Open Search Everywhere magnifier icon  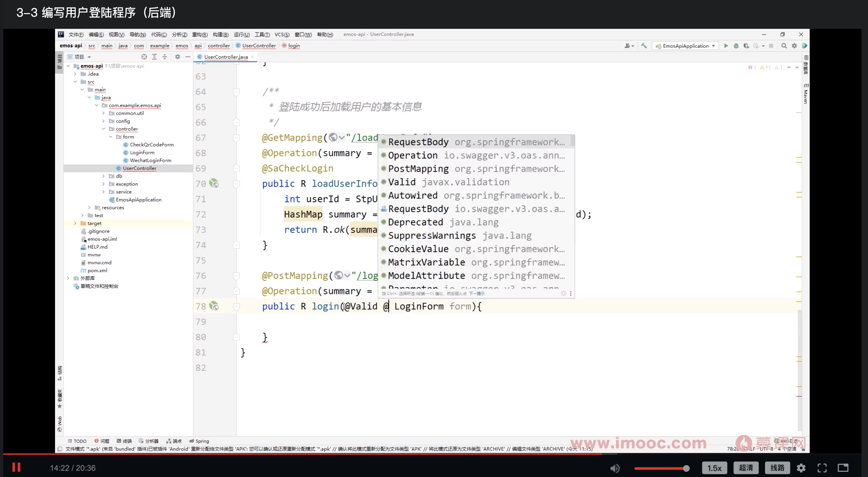click(784, 46)
